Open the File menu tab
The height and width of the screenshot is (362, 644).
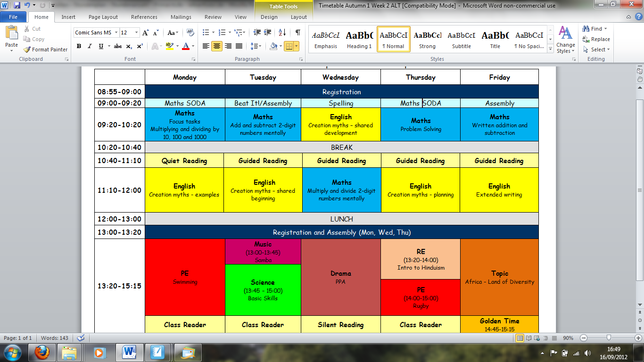[x=13, y=17]
